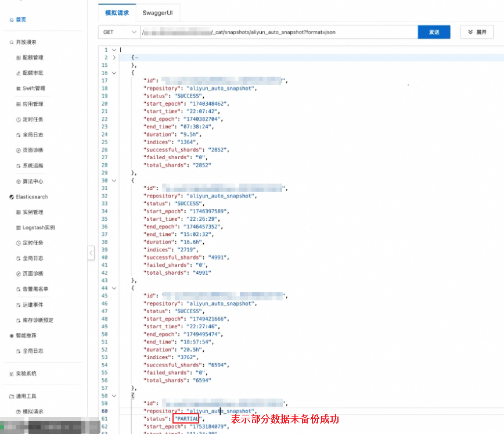
Task: Open 应用管理 menu item
Action: coord(33,104)
